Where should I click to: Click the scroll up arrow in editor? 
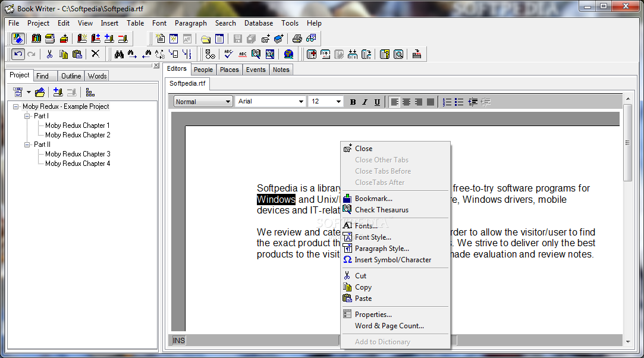point(627,99)
